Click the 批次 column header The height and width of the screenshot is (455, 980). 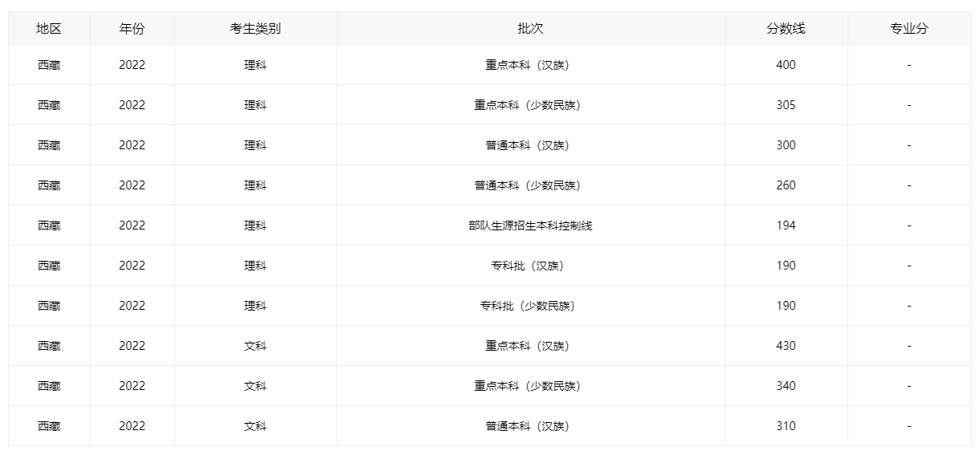pos(530,28)
